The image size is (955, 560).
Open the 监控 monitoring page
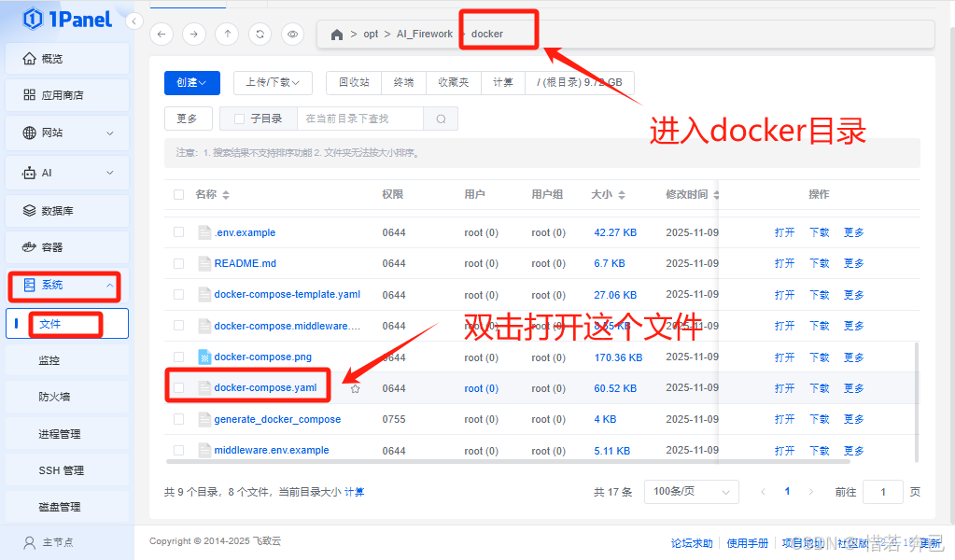pos(67,360)
